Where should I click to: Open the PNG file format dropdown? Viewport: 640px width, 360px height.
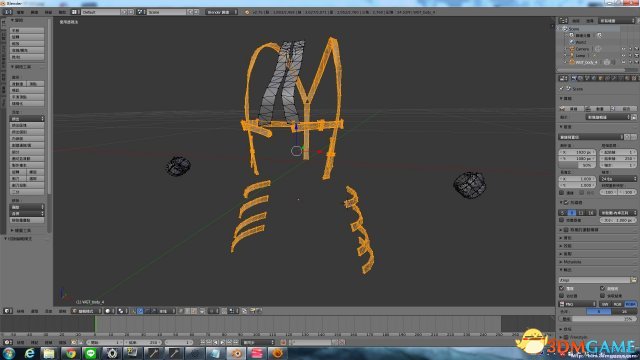pyautogui.click(x=577, y=304)
